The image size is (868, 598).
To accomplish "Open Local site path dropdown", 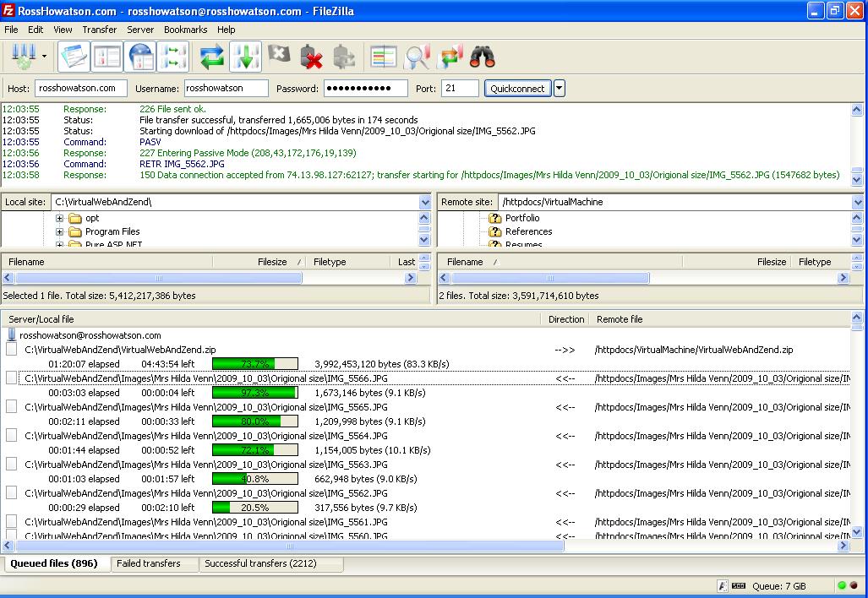I will point(424,202).
